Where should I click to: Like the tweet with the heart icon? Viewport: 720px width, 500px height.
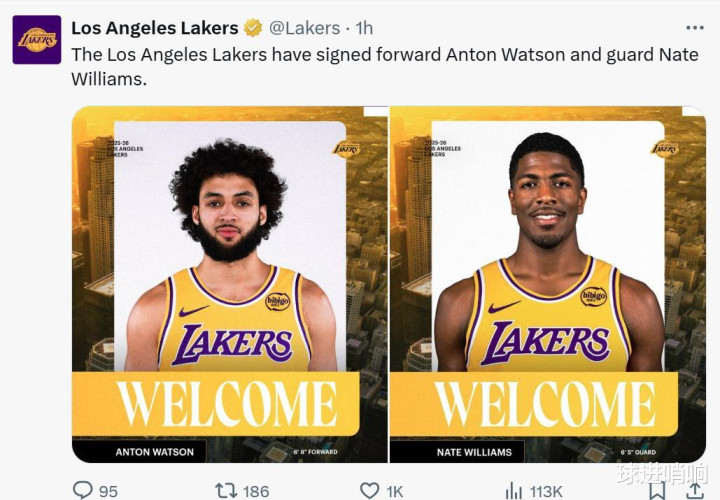(x=370, y=490)
